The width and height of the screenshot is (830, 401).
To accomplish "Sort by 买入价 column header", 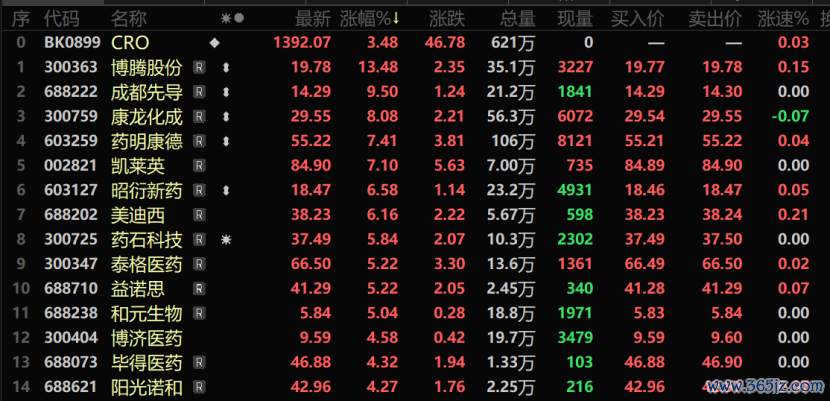I will click(x=637, y=19).
